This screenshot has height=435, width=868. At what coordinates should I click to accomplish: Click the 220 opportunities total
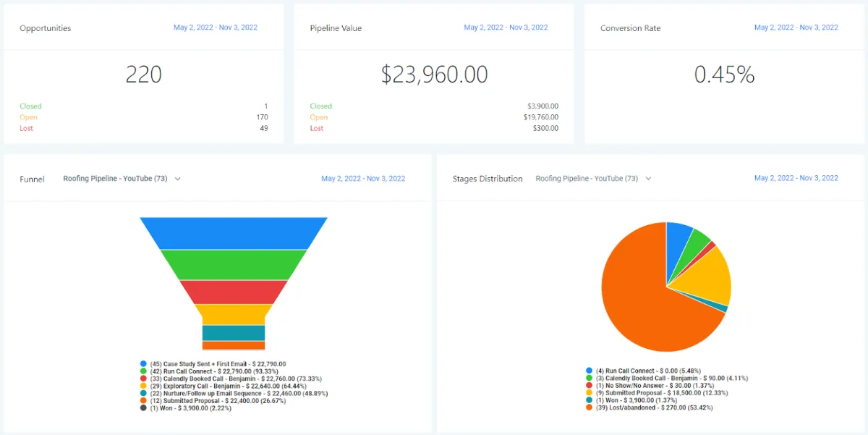pos(143,75)
